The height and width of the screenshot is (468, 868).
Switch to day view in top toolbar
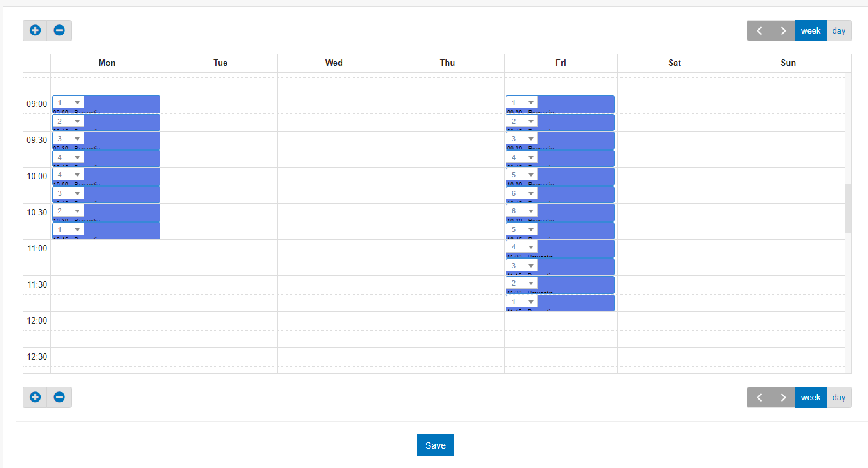click(x=839, y=30)
